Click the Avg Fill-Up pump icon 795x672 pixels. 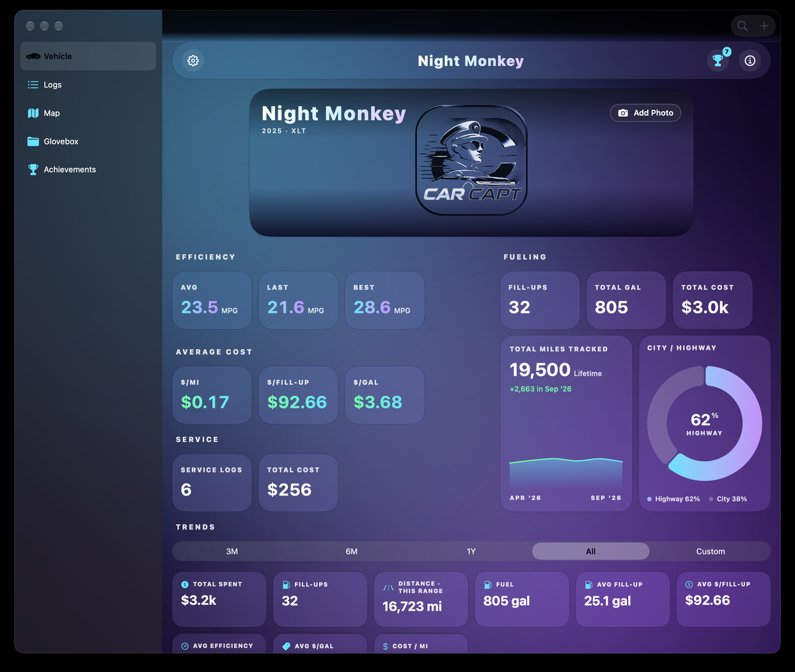point(588,584)
